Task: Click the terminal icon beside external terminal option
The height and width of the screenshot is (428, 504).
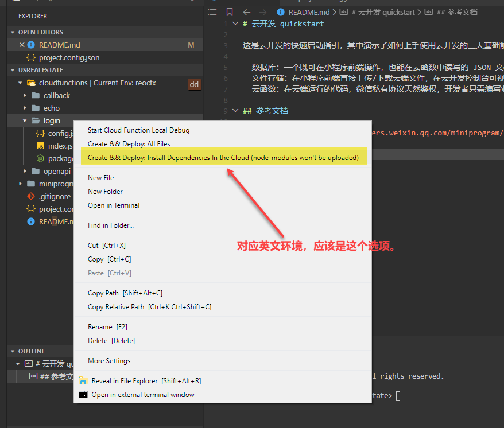Action: [x=83, y=394]
